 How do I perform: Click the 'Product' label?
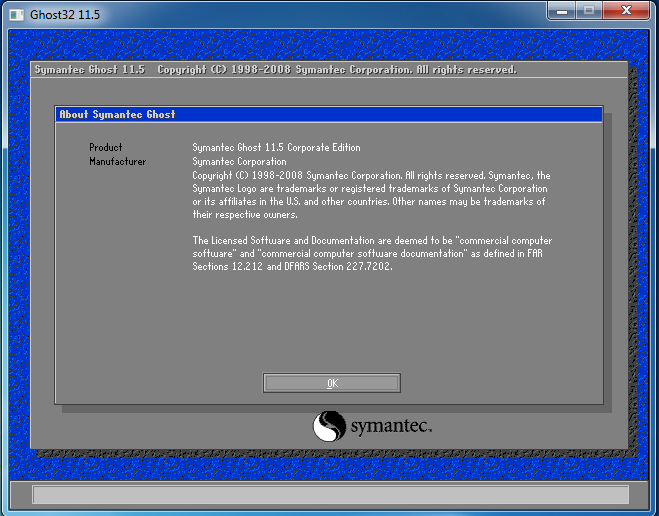click(105, 147)
